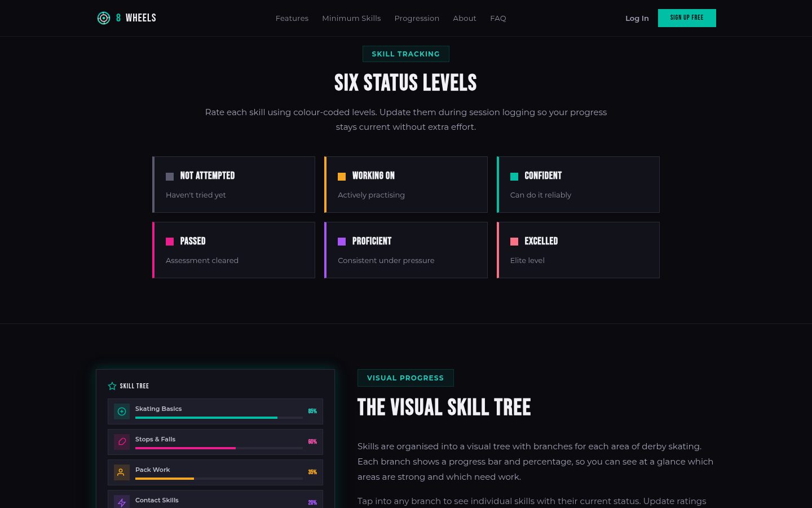
Task: Click the Skating Basics branch icon
Action: (122, 411)
